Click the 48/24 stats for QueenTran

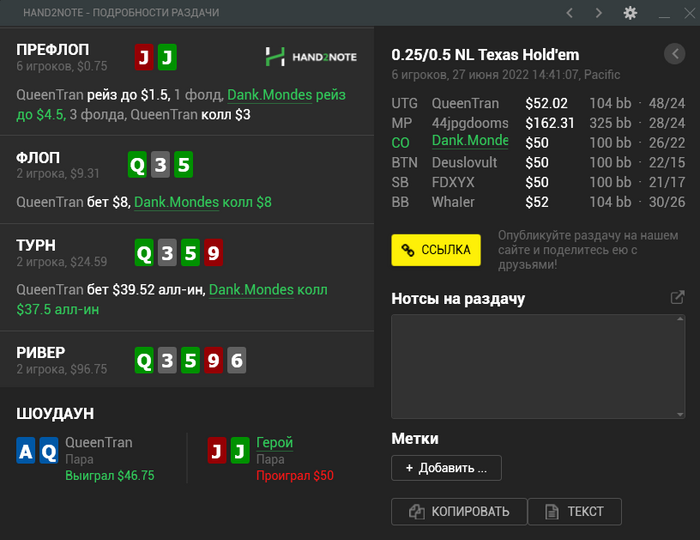667,103
